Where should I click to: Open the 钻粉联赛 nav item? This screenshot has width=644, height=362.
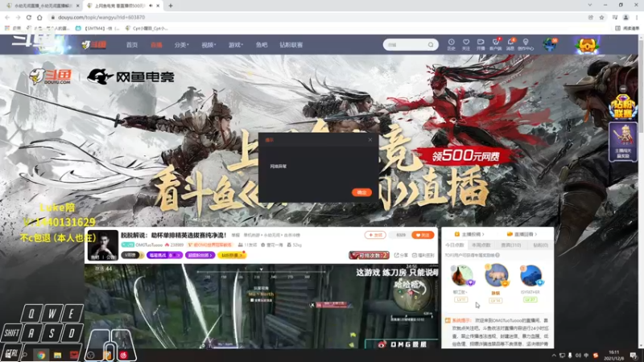(x=291, y=45)
